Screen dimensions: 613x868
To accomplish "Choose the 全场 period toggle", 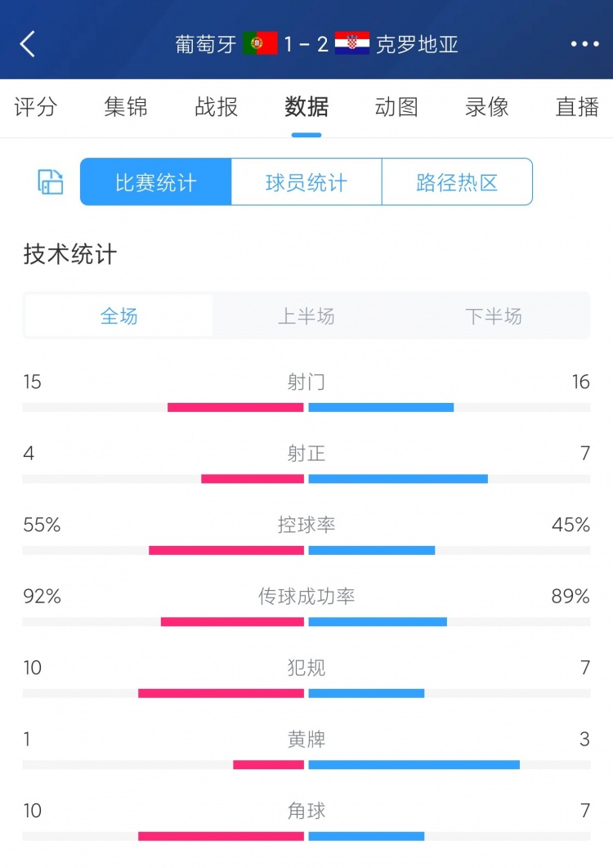I will (119, 316).
